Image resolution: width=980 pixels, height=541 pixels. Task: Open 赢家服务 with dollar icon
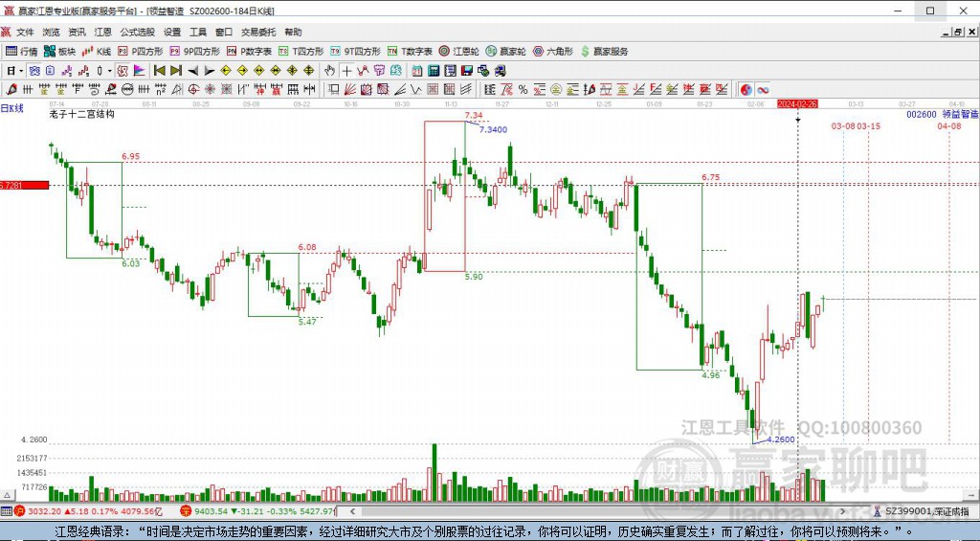[605, 52]
